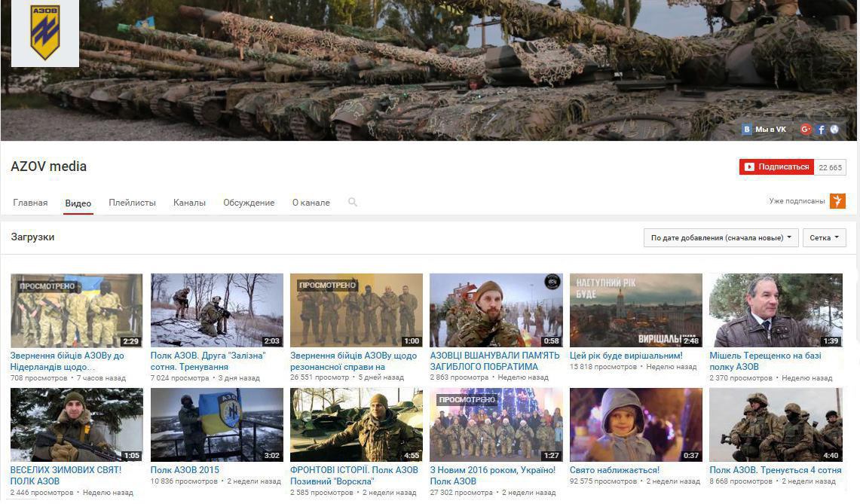
Task: Open the 1:39 Мішель Терещенко video thumbnail
Action: pyautogui.click(x=776, y=310)
